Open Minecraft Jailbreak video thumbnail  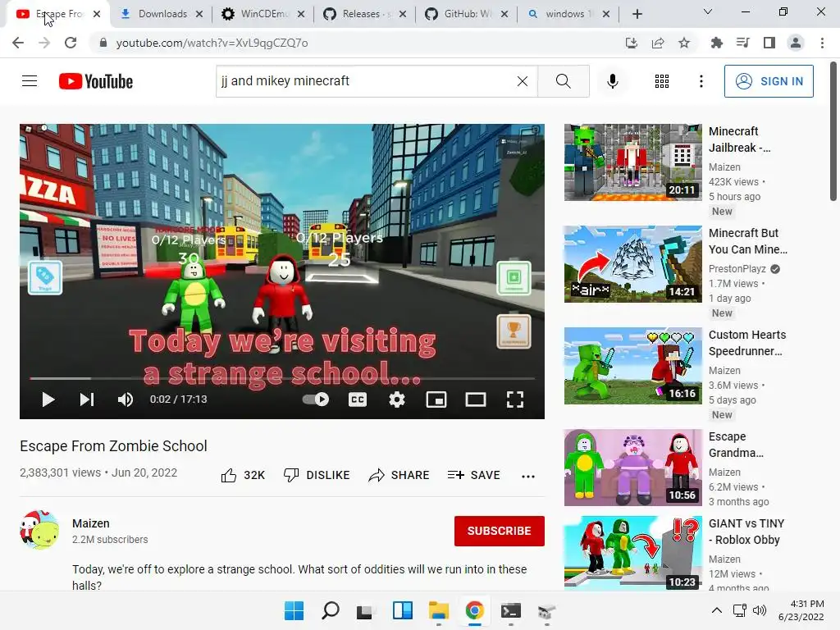(632, 162)
